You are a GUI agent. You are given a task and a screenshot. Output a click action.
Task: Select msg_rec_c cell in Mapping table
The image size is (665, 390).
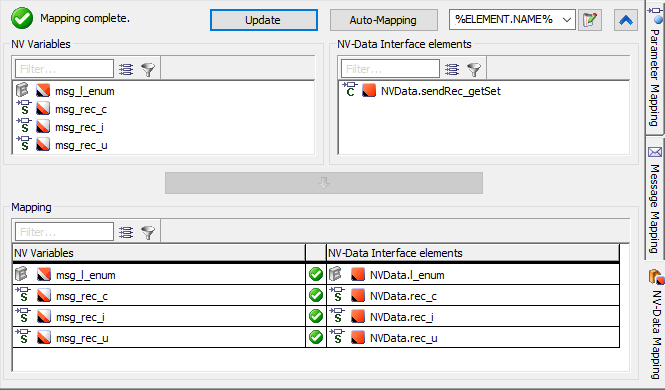(159, 295)
